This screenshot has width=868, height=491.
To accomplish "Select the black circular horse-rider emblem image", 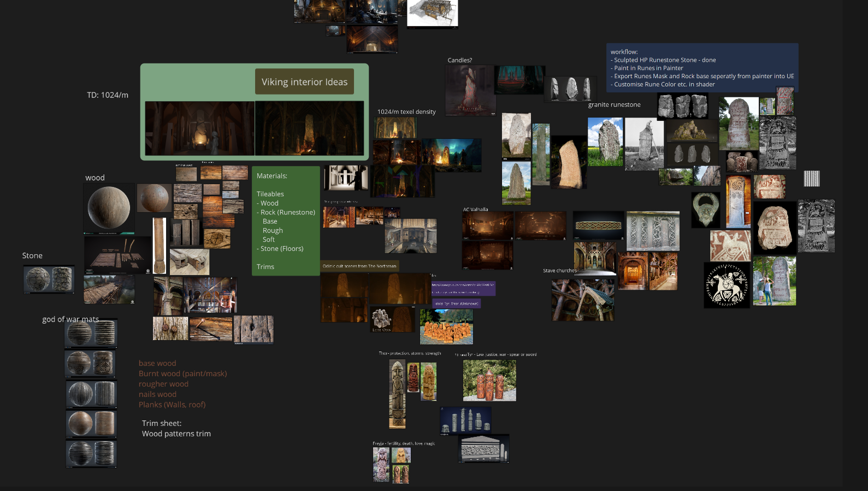I will (727, 285).
